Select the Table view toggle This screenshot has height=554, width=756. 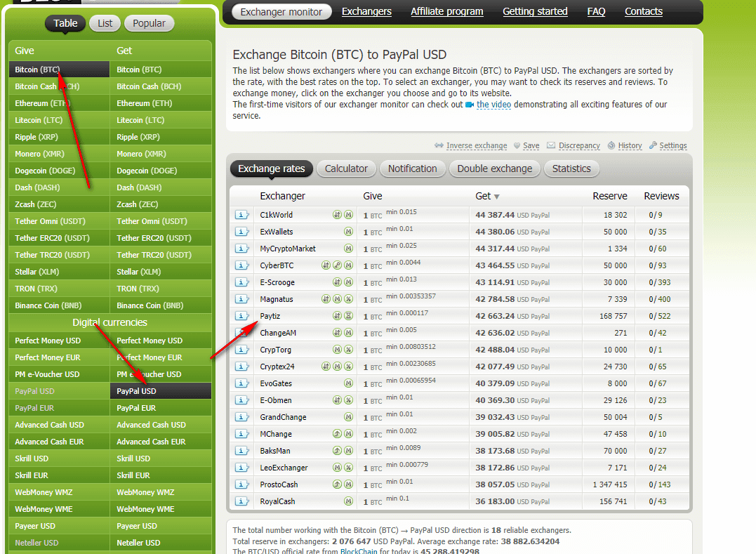pyautogui.click(x=65, y=23)
